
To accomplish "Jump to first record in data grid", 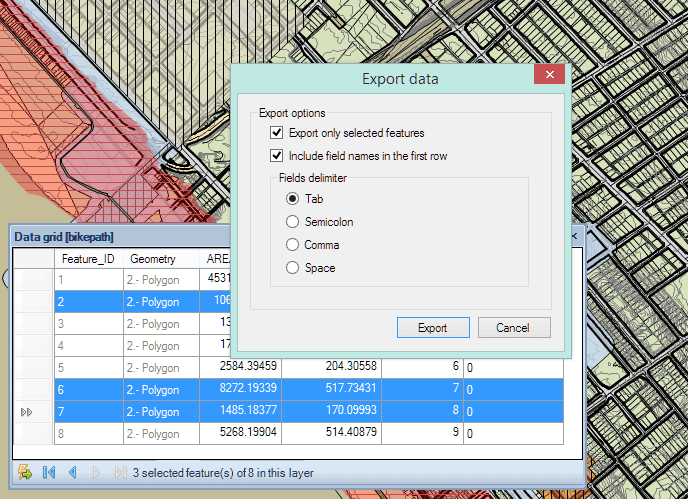I will [x=49, y=472].
